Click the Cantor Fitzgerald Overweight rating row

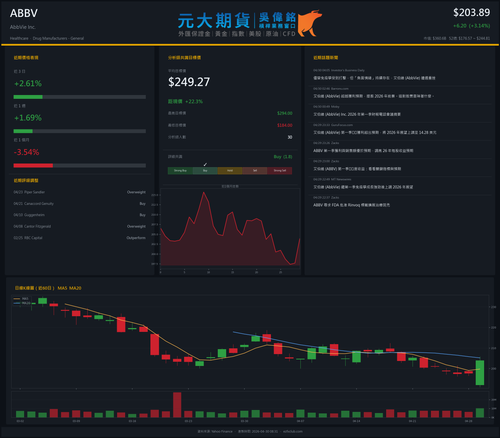click(79, 226)
